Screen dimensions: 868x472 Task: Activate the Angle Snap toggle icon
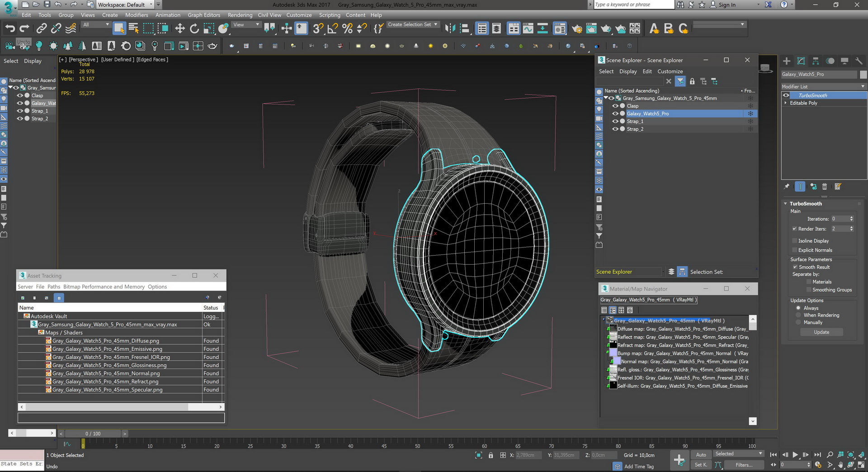(x=332, y=29)
